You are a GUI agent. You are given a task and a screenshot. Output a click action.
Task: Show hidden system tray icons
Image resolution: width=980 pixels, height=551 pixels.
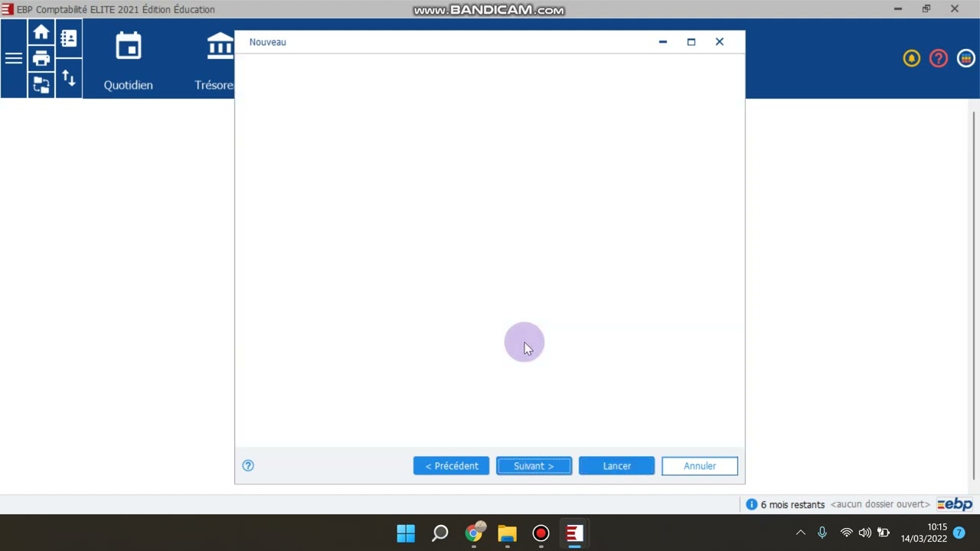coord(801,533)
